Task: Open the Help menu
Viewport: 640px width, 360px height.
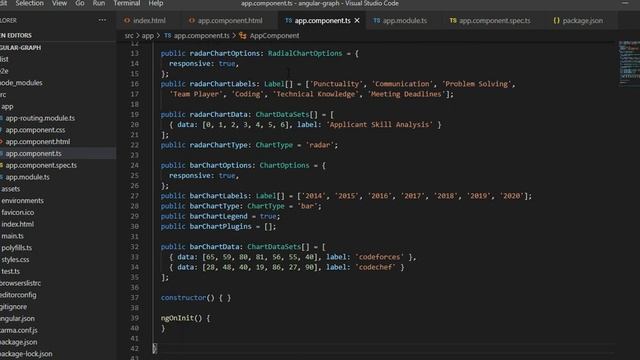Action: coord(156,3)
